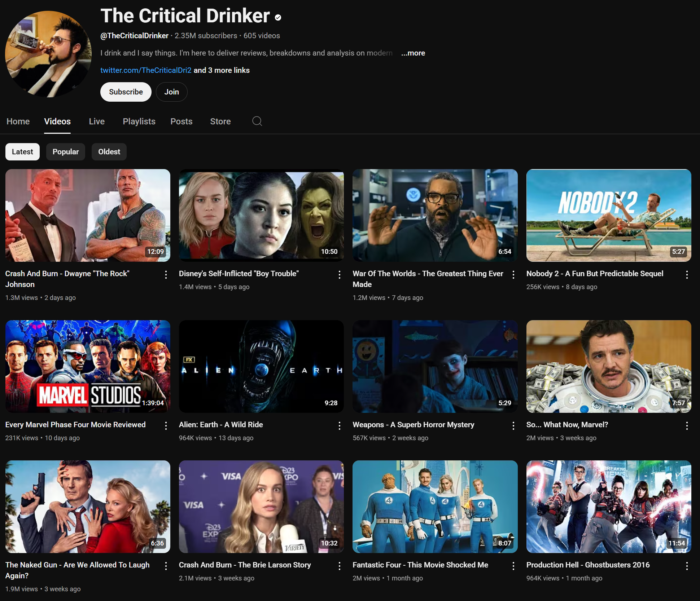700x601 pixels.
Task: Play the Dwayne Johnson thumbnail, 12:09 long
Action: pos(88,215)
